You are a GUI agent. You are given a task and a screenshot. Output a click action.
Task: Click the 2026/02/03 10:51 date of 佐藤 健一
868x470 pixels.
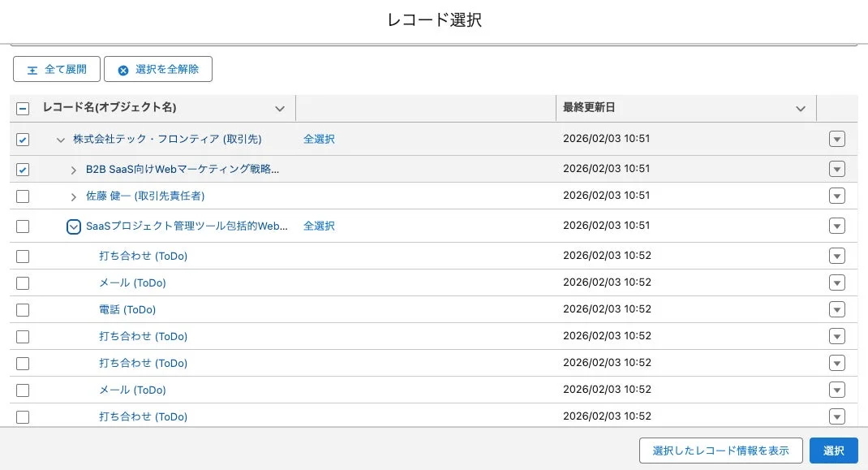(606, 195)
